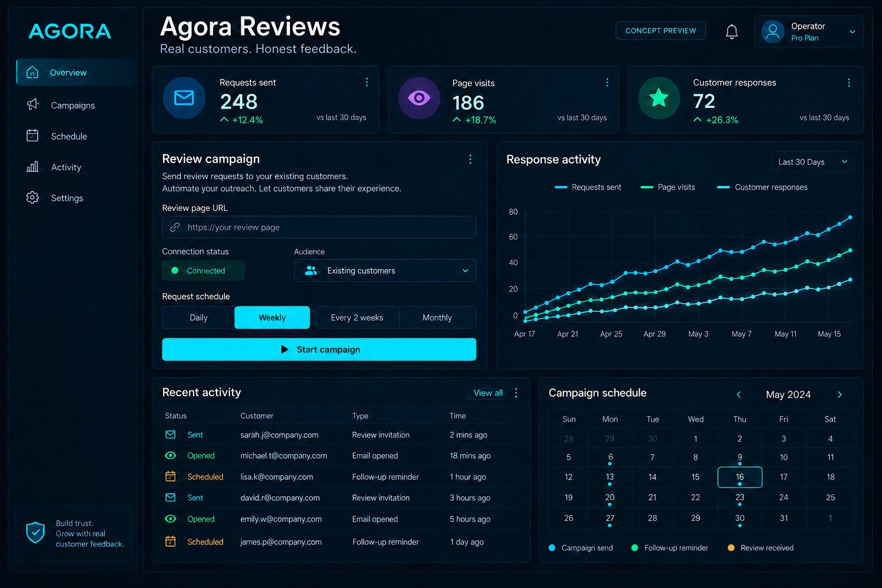Click the Schedule calendar icon in sidebar
Image resolution: width=882 pixels, height=588 pixels.
[33, 136]
